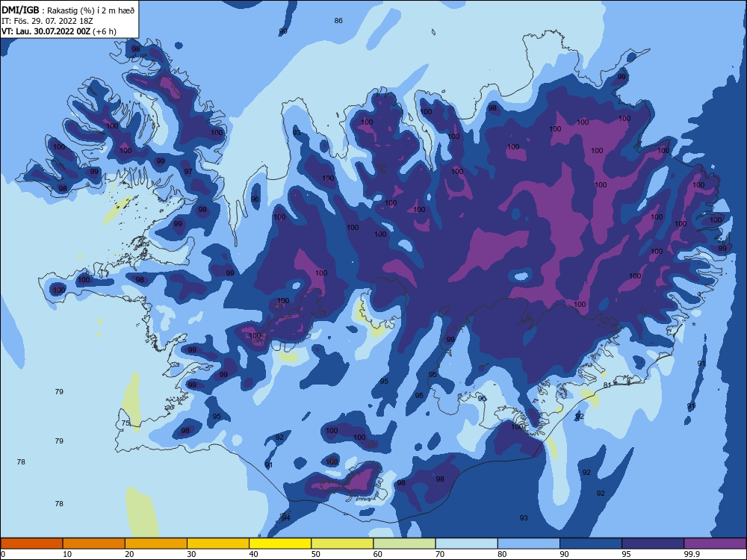
Task: Click the '10' label on the legend scale
Action: (x=67, y=554)
